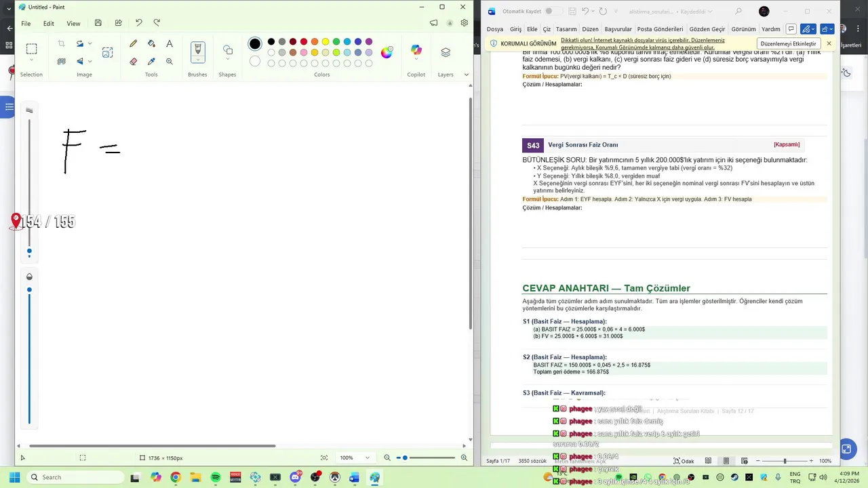Open the File menu in Paint
This screenshot has height=488, width=868.
click(x=26, y=23)
